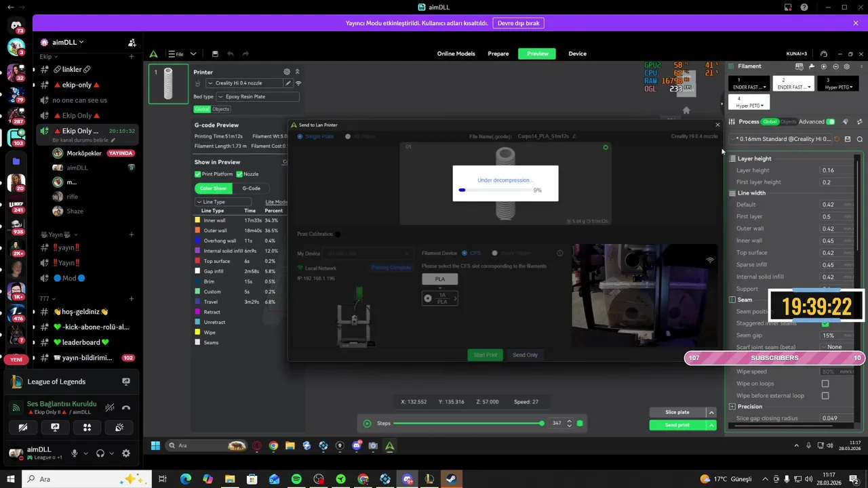The width and height of the screenshot is (868, 488).
Task: Open filament 1 ENDER FAST dropdown
Action: (x=749, y=84)
